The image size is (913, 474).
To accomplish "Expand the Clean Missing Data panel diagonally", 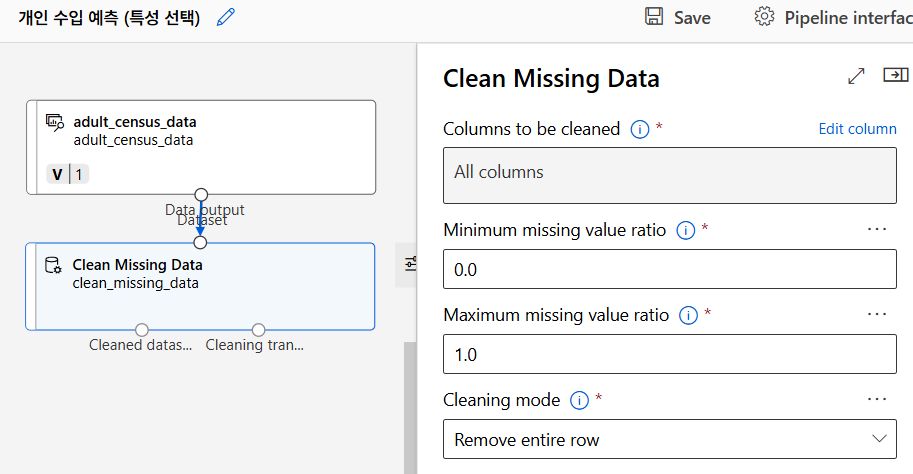I will click(x=856, y=76).
